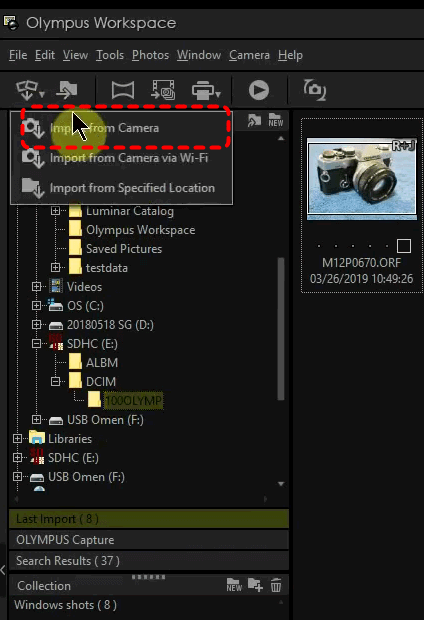424x620 pixels.
Task: Open the OLYMPUS Capture section
Action: click(149, 540)
